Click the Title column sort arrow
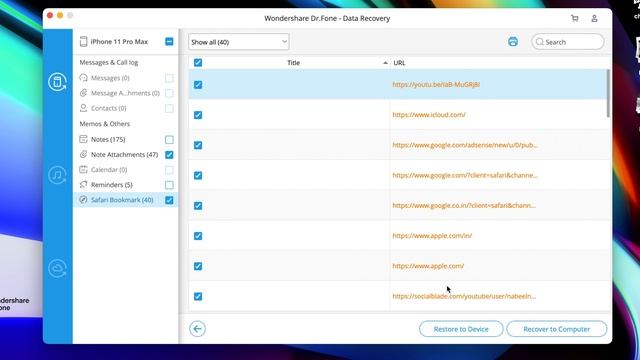Screen dimensions: 640x360 pyautogui.click(x=385, y=63)
